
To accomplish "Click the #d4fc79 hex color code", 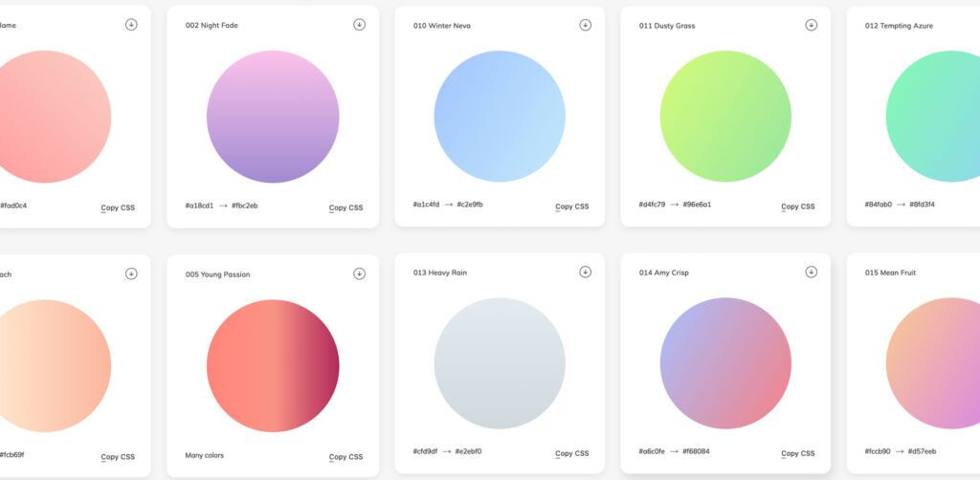I will pos(652,204).
